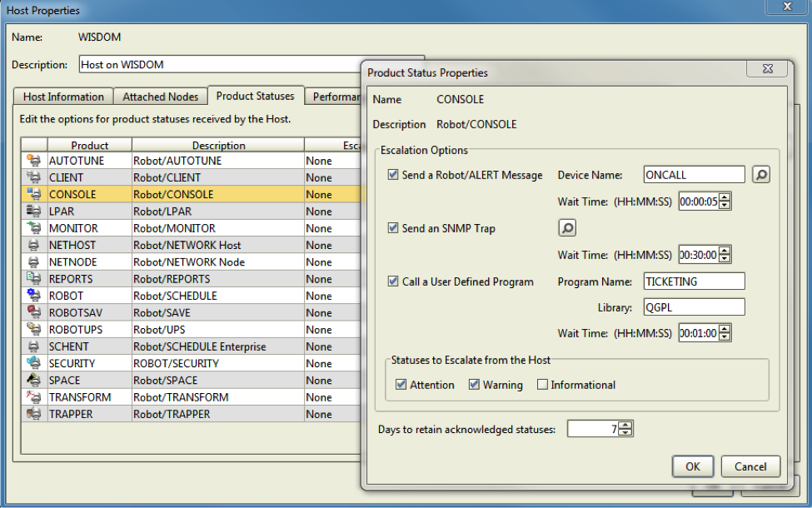Open the SNMP Trap lookup finder
The height and width of the screenshot is (508, 812).
tap(567, 228)
